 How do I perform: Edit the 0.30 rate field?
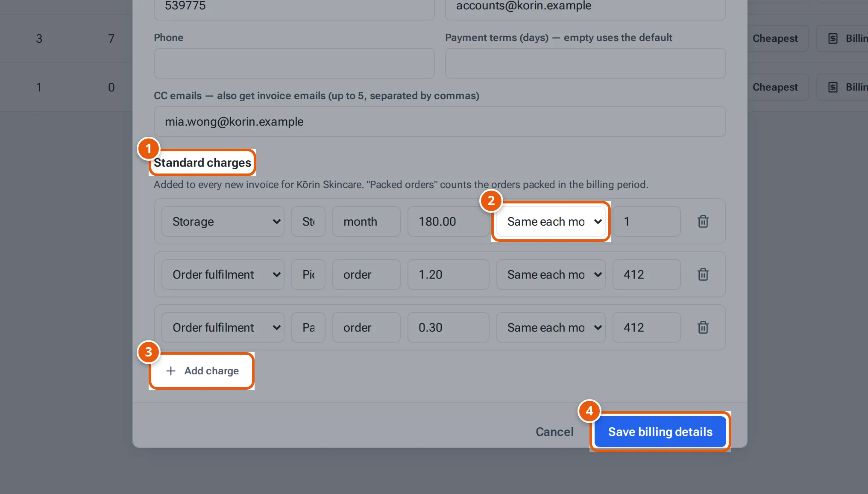click(449, 327)
